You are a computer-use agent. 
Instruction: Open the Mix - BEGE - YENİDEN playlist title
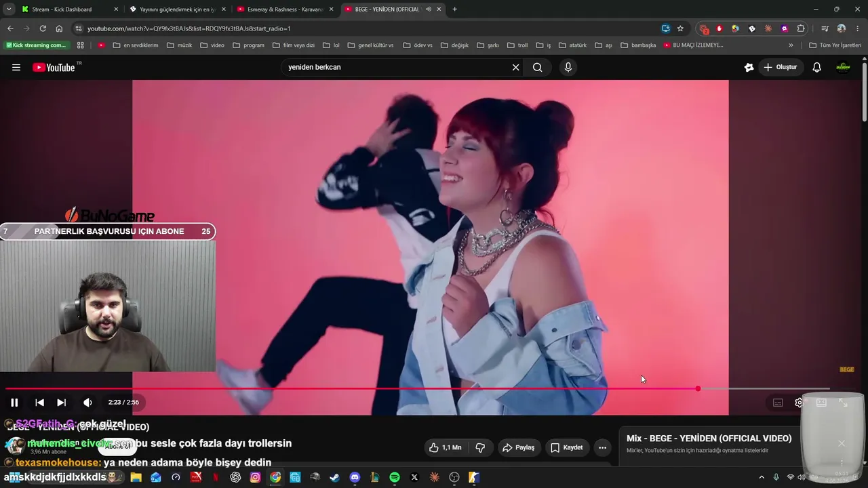point(709,439)
